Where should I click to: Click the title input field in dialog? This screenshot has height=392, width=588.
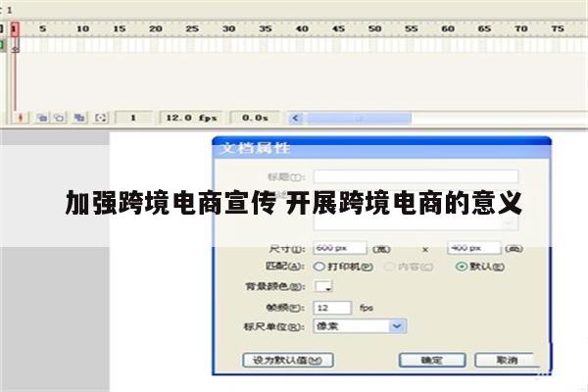click(x=416, y=176)
